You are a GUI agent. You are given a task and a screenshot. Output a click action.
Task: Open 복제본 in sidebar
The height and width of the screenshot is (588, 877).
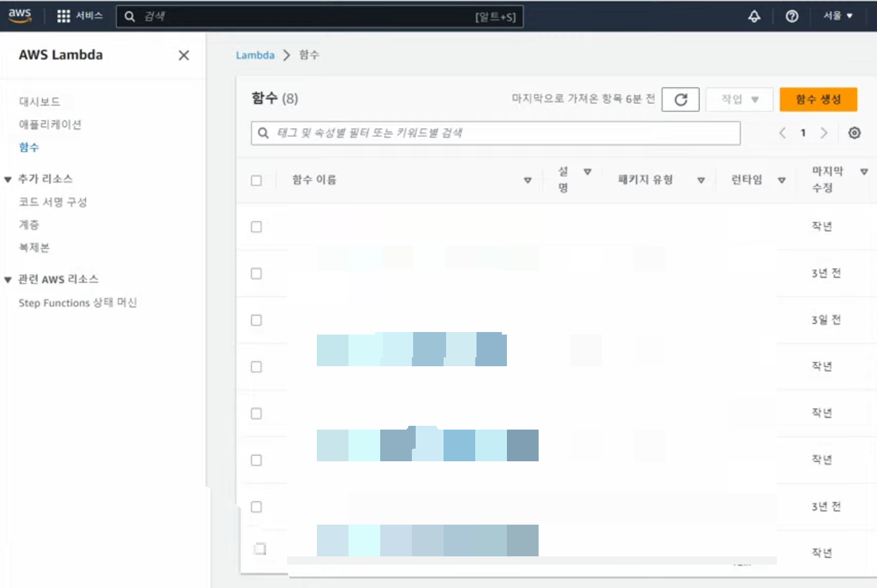coord(34,248)
